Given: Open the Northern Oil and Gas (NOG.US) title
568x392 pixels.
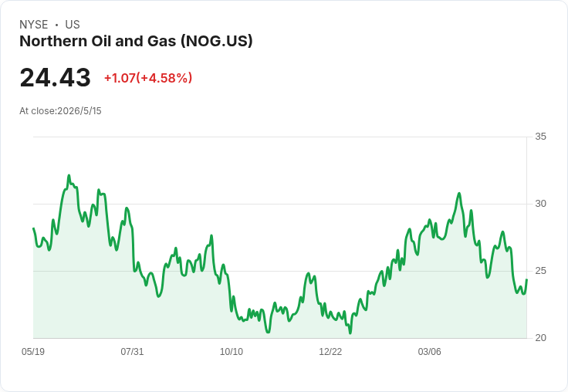Looking at the screenshot, I should point(136,41).
